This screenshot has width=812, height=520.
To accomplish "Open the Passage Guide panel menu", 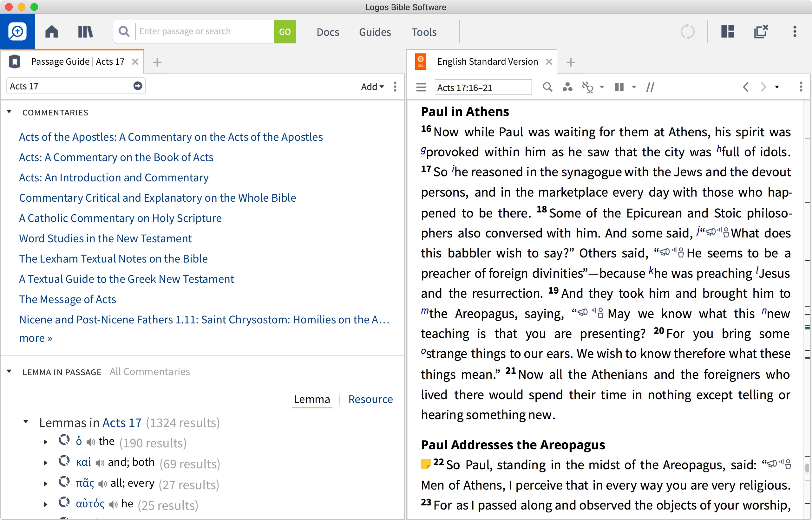I will [395, 87].
